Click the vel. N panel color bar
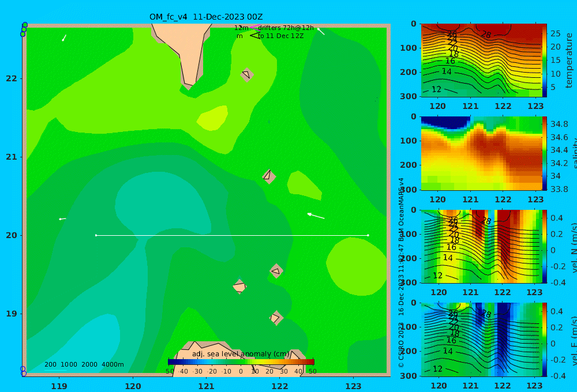577x392 pixels. pyautogui.click(x=545, y=246)
